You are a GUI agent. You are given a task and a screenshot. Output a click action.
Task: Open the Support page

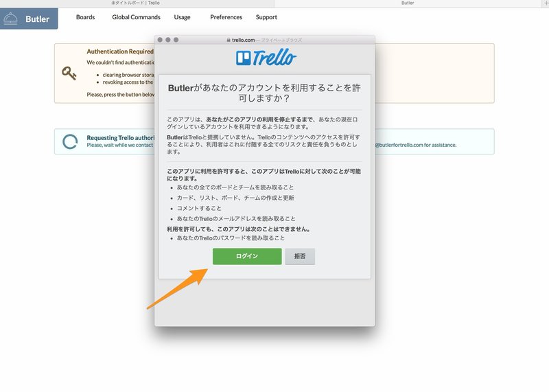click(x=266, y=17)
